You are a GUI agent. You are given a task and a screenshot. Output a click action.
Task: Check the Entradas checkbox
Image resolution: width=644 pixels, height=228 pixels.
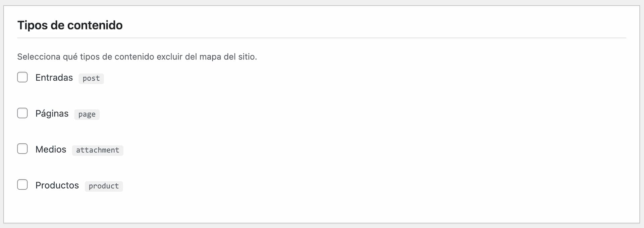tap(22, 77)
